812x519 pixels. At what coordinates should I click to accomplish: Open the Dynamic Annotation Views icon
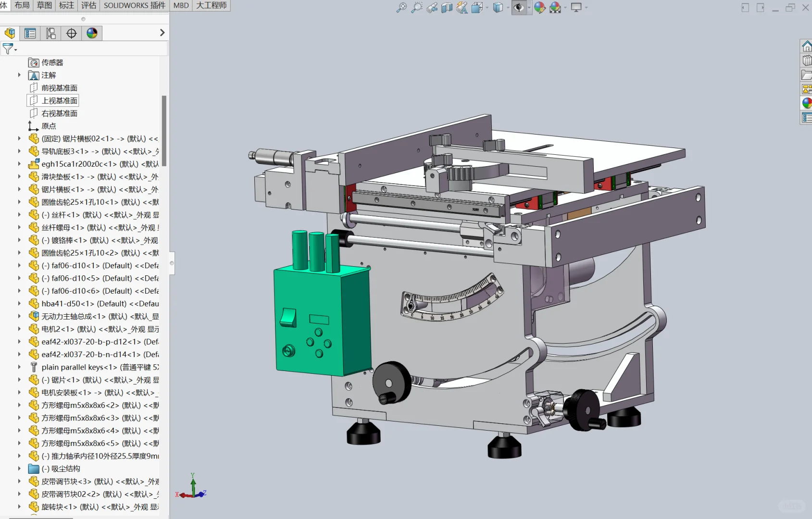tap(462, 8)
